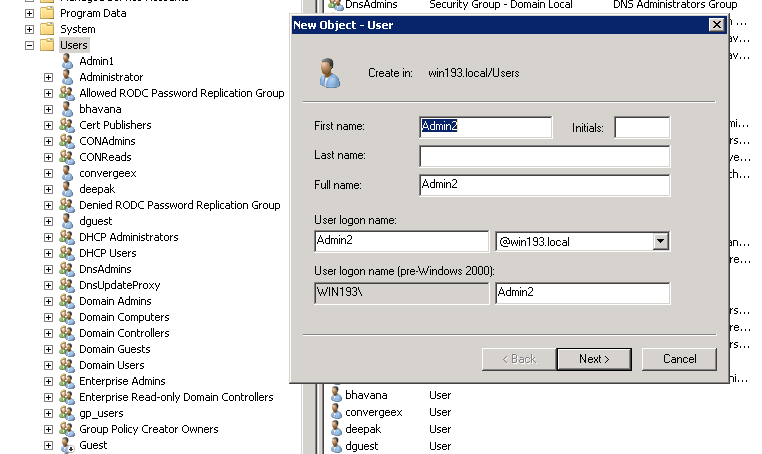Click the CONAdmins group icon
Image resolution: width=762 pixels, height=454 pixels.
67,141
